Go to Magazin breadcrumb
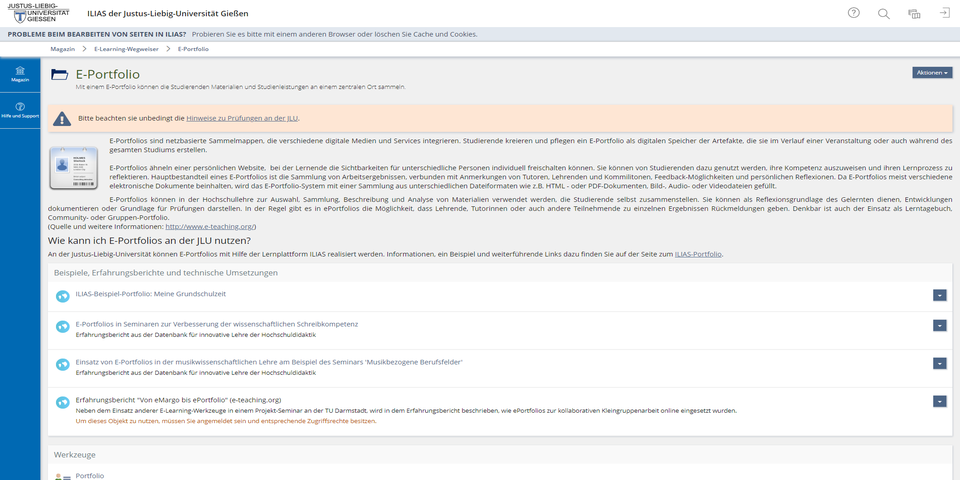 click(x=62, y=49)
